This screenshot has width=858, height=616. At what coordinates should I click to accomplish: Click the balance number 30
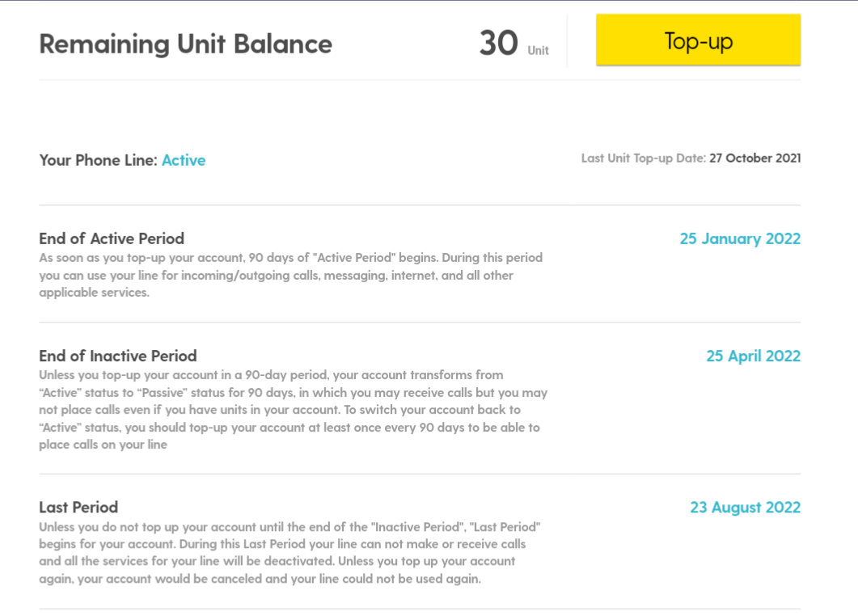498,43
